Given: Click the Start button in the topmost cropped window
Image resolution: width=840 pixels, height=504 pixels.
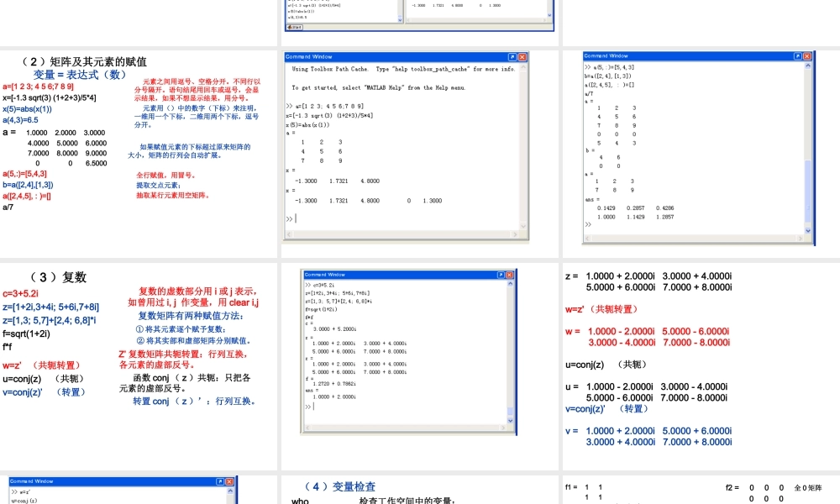Looking at the screenshot, I should 295,27.
